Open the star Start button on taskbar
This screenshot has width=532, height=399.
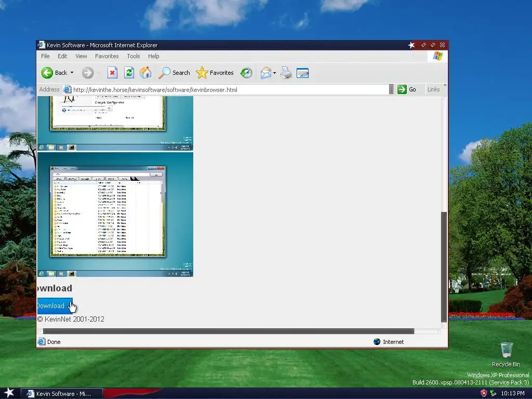9,393
